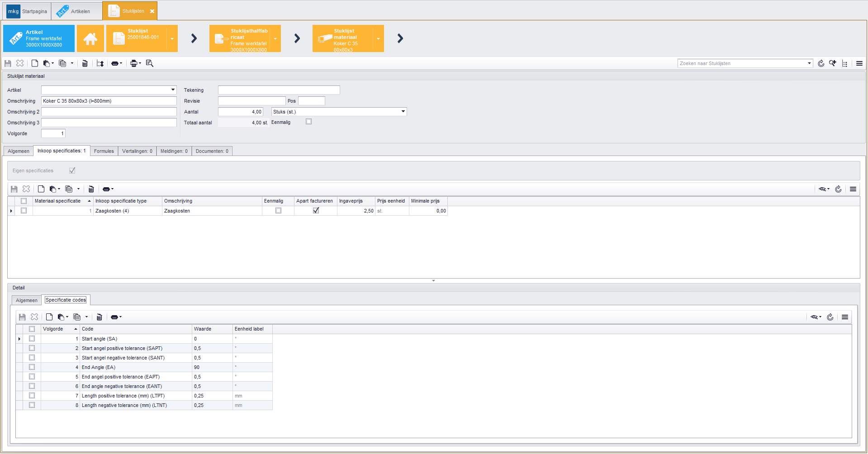Click the save icon in the Specificatie codes toolbar
Viewport: 868px width, 454px height.
coord(22,317)
